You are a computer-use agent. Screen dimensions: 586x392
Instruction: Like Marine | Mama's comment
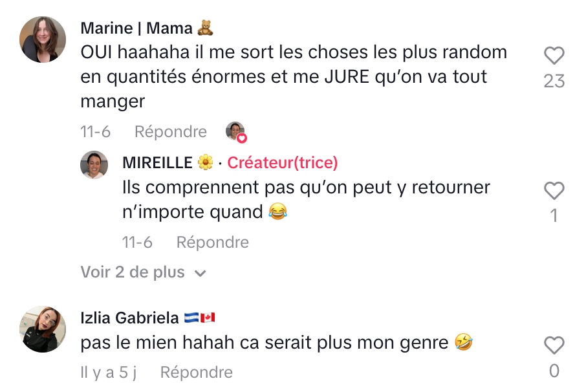tap(554, 56)
